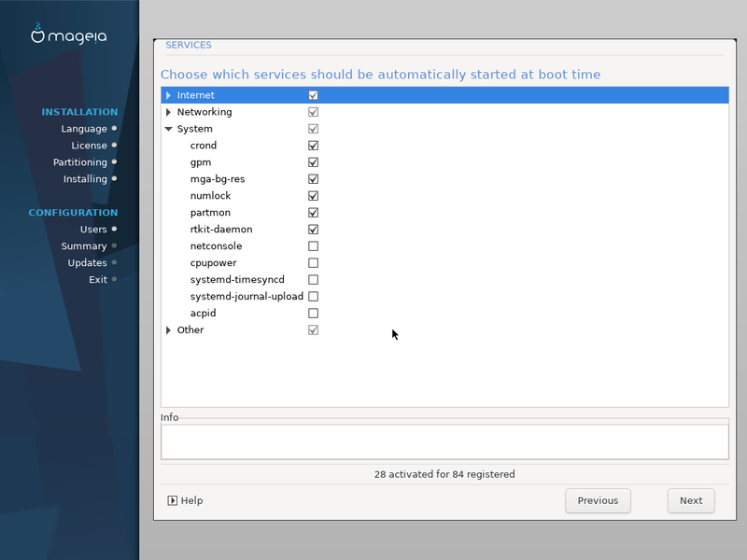
Task: Expand the Networking services group
Action: click(168, 112)
